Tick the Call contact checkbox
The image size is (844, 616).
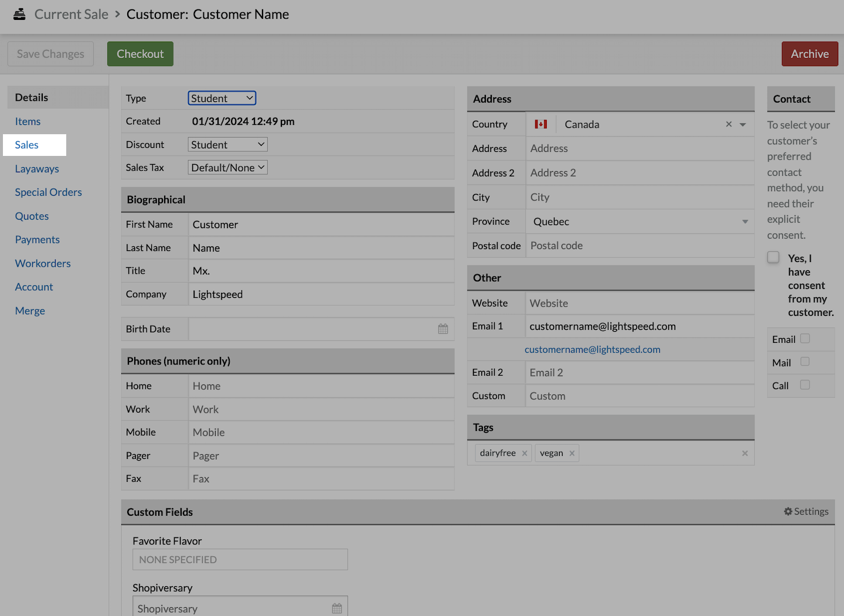click(x=805, y=385)
